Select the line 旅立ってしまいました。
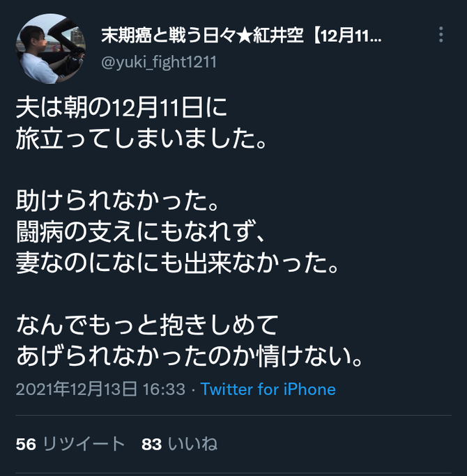This screenshot has height=476, width=467. pos(141,139)
